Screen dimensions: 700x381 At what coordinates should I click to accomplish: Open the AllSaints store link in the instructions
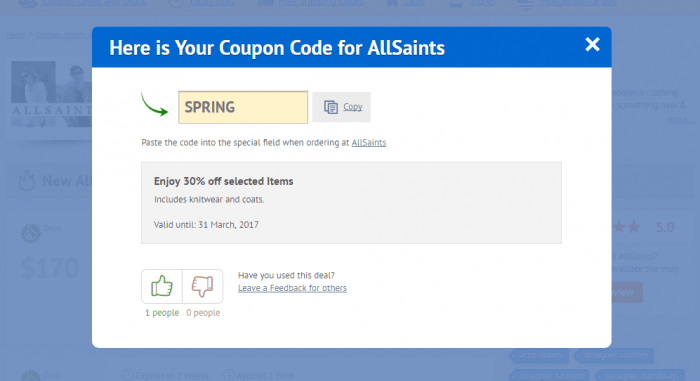[x=369, y=142]
